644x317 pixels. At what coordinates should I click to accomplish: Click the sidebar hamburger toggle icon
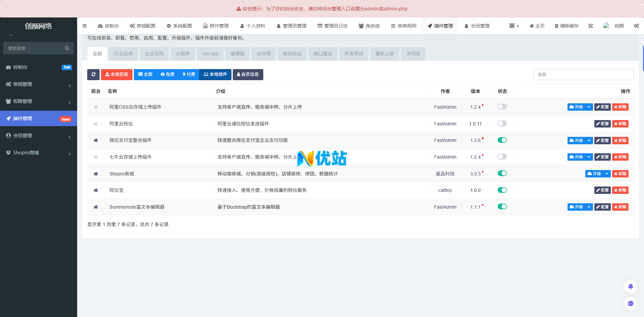[x=85, y=26]
